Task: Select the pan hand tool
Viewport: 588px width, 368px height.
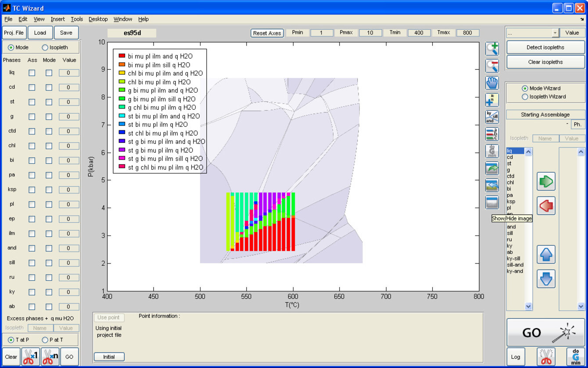Action: point(492,83)
